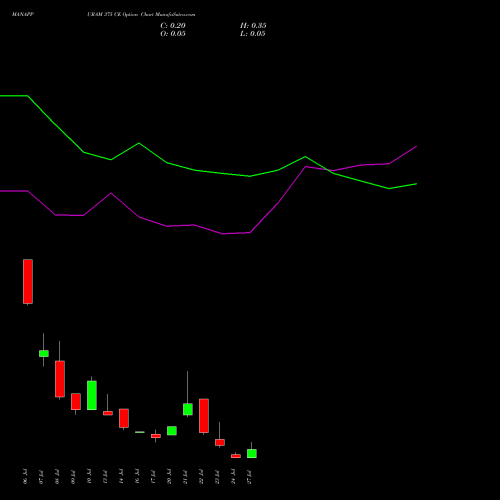This screenshot has width=500, height=500.
Task: Select the '07 Jul' date label
Action: pos(41,476)
